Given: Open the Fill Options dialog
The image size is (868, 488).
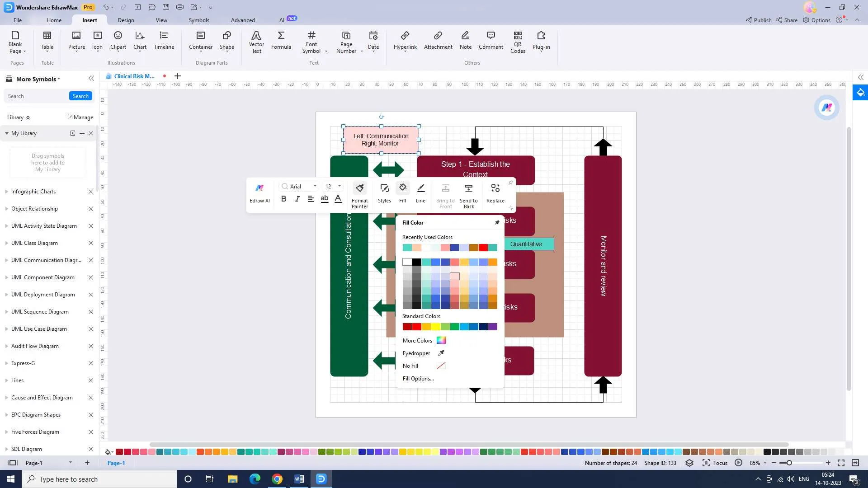Looking at the screenshot, I should click(417, 378).
